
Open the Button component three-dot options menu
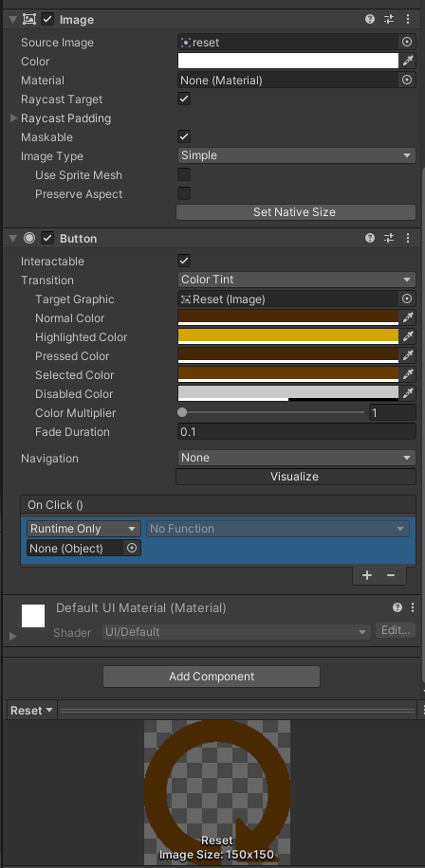408,238
